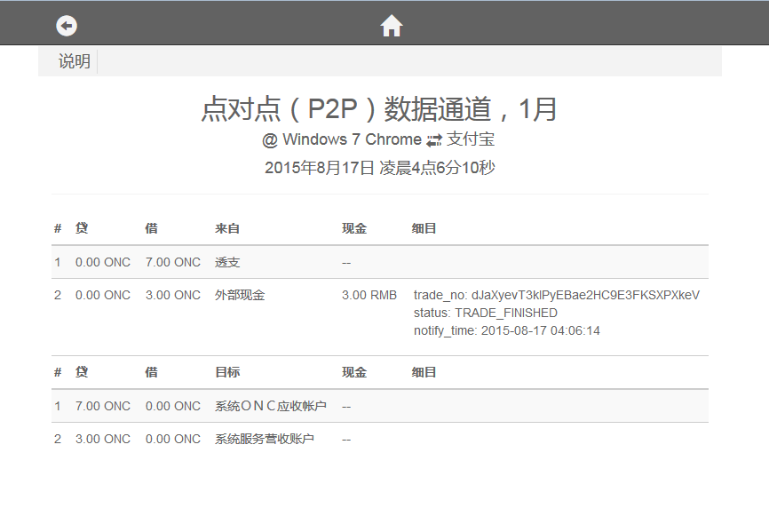
Task: Click the P2P 数据通道 page title
Action: [x=379, y=108]
